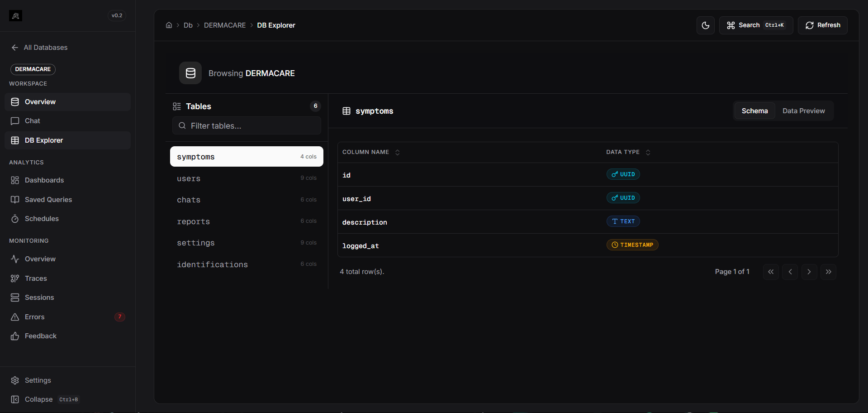Click the search icon in Filter tables

pyautogui.click(x=182, y=125)
